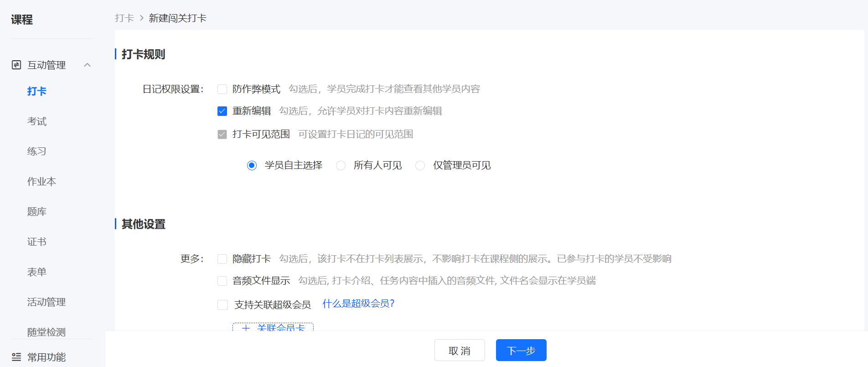Click the 取消 button

pos(460,350)
